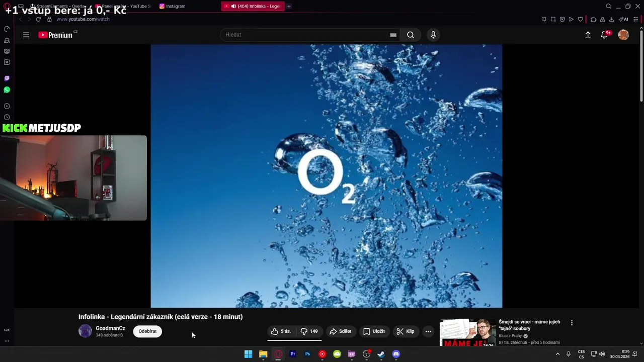Open Discord from the taskbar
This screenshot has width=644, height=362.
tap(396, 354)
